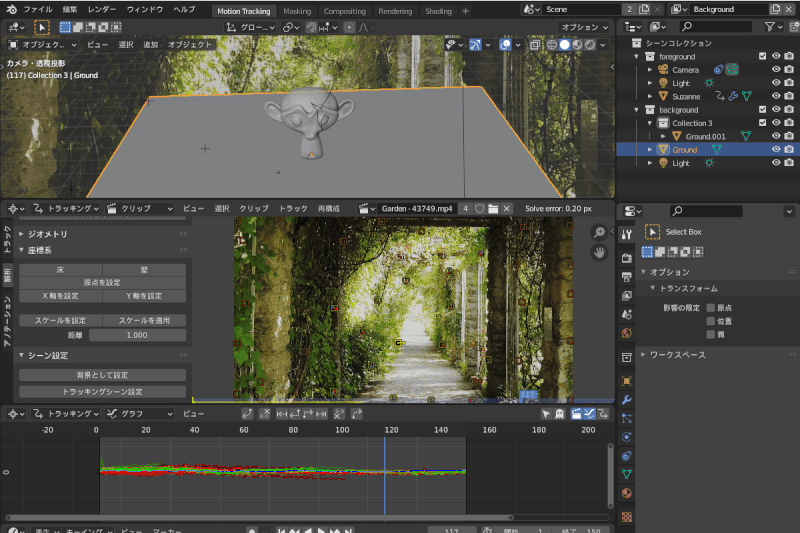Toggle the foreground collection exclude checkbox
The width and height of the screenshot is (800, 533).
762,56
